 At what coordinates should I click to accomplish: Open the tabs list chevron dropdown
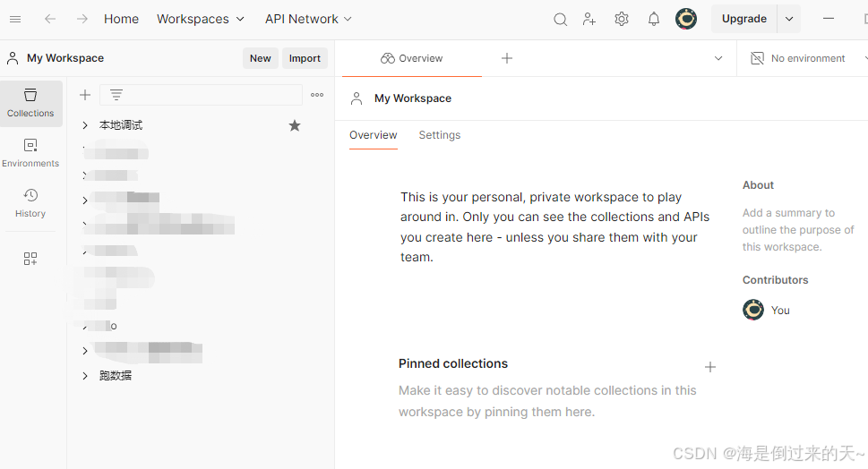click(718, 58)
